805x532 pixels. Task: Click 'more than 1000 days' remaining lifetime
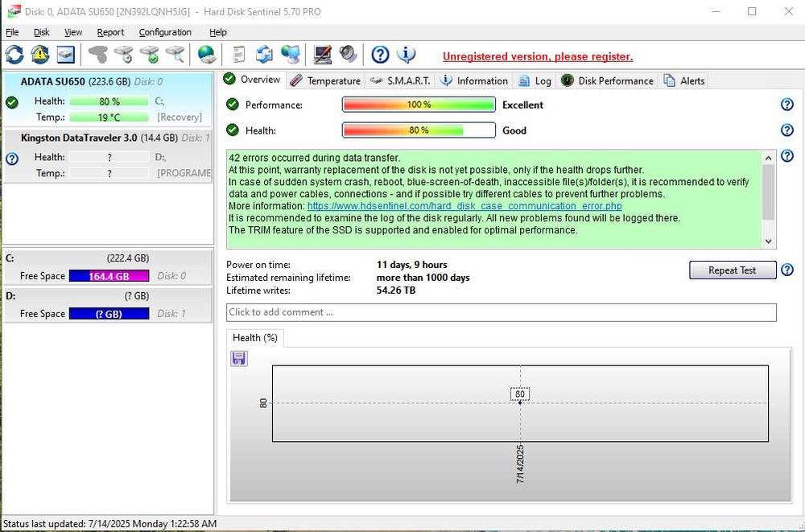[x=423, y=278]
